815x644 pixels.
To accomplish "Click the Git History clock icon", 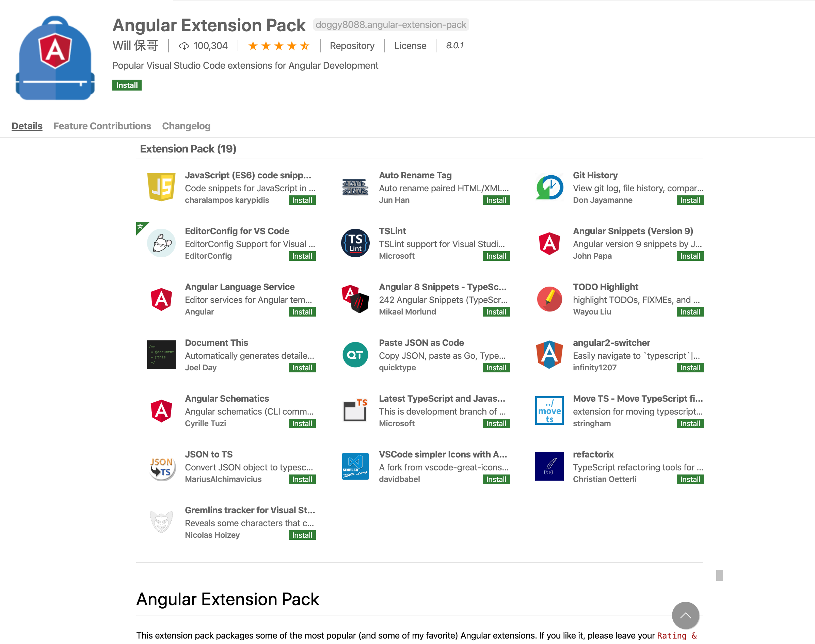I will click(x=549, y=187).
